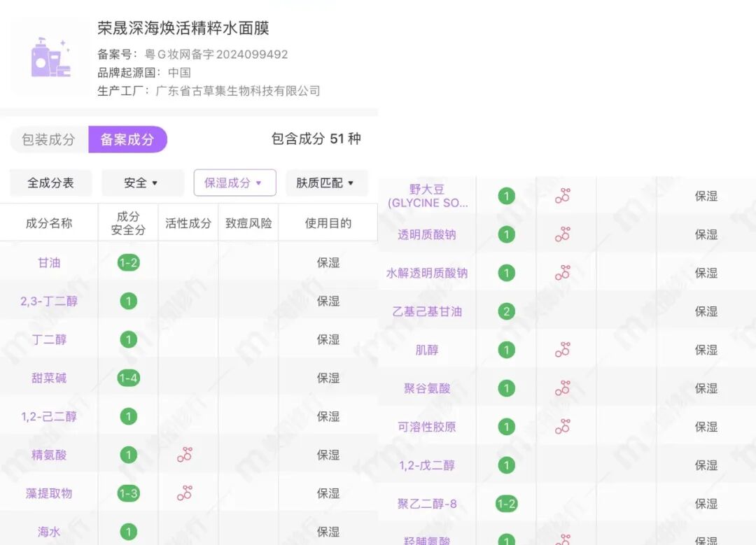Image resolution: width=756 pixels, height=545 pixels.
Task: Open the 2,3-丁二醇 ingredient link
Action: click(x=49, y=301)
